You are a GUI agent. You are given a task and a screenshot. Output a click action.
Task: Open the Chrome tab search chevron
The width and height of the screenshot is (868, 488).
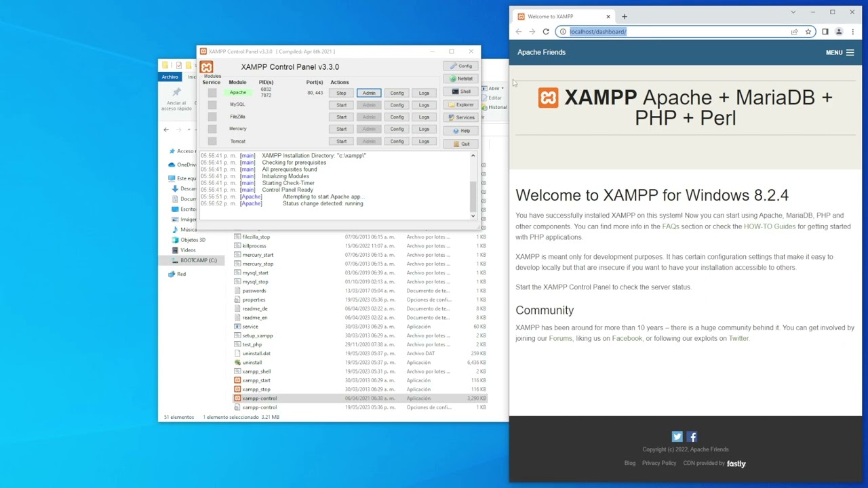(x=793, y=12)
